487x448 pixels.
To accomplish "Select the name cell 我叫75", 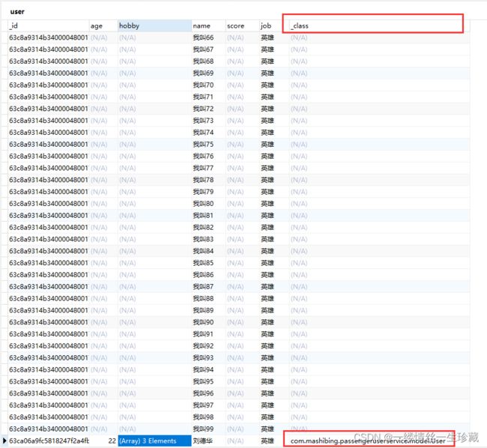I will pos(208,145).
